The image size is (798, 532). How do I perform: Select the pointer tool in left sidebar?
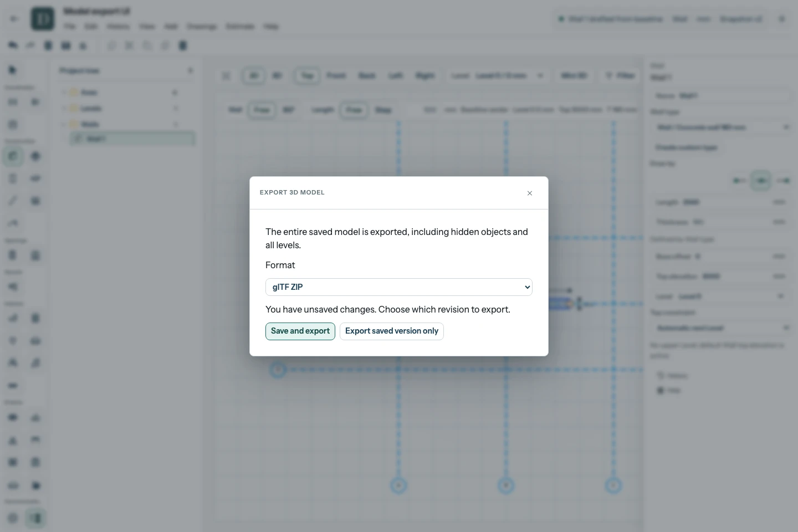(13, 70)
